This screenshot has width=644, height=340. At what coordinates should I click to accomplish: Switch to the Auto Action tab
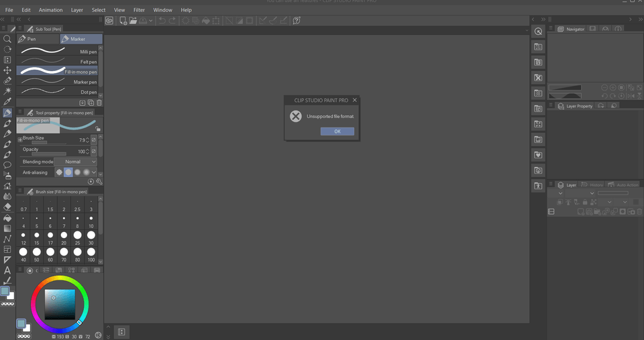pyautogui.click(x=623, y=185)
